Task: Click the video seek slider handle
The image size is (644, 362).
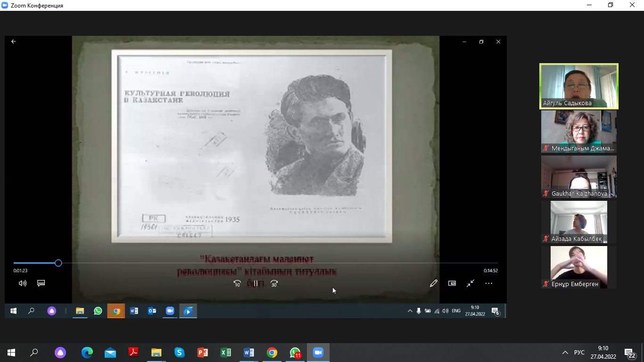Action: tap(58, 263)
